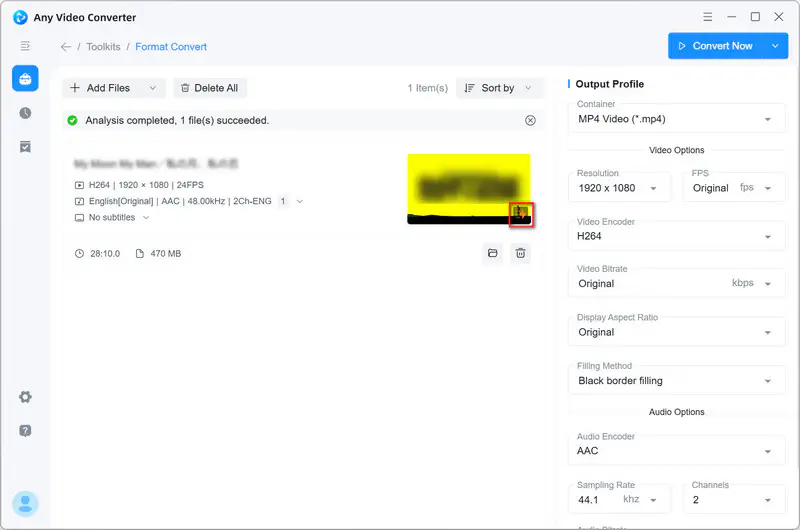The width and height of the screenshot is (800, 530).
Task: Open the Display Aspect Ratio dropdown
Action: (x=677, y=332)
